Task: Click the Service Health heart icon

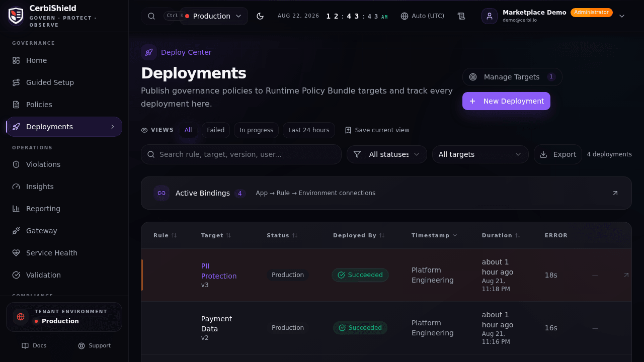Action: click(x=16, y=253)
